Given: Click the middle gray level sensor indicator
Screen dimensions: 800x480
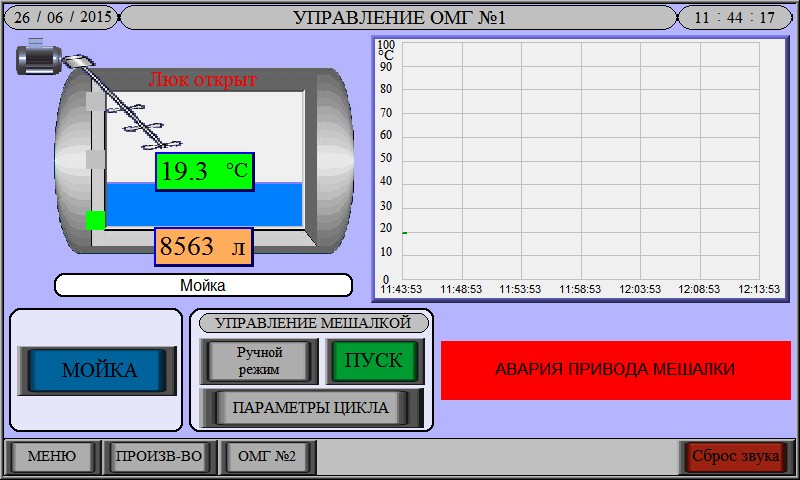Looking at the screenshot, I should point(95,159).
